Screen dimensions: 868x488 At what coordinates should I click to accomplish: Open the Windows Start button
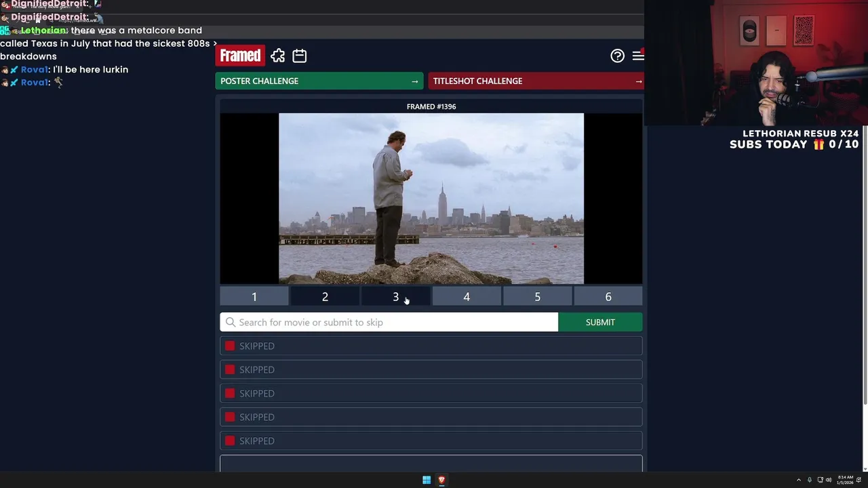427,480
